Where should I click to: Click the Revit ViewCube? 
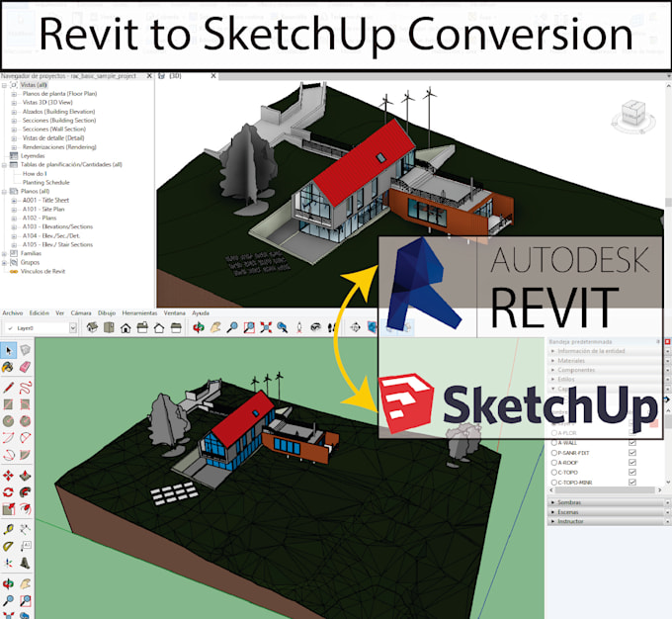(633, 115)
